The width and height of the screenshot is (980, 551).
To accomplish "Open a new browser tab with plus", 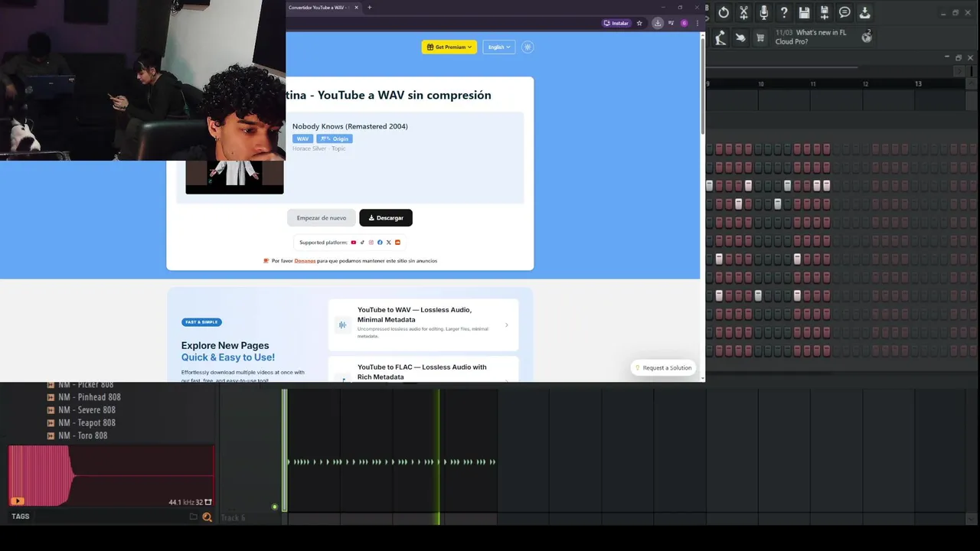I will click(369, 8).
